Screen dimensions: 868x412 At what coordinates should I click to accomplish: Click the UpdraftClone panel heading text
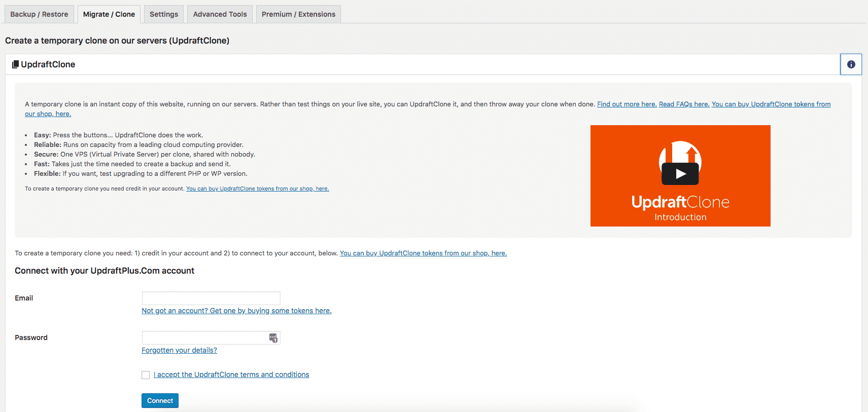(x=48, y=64)
